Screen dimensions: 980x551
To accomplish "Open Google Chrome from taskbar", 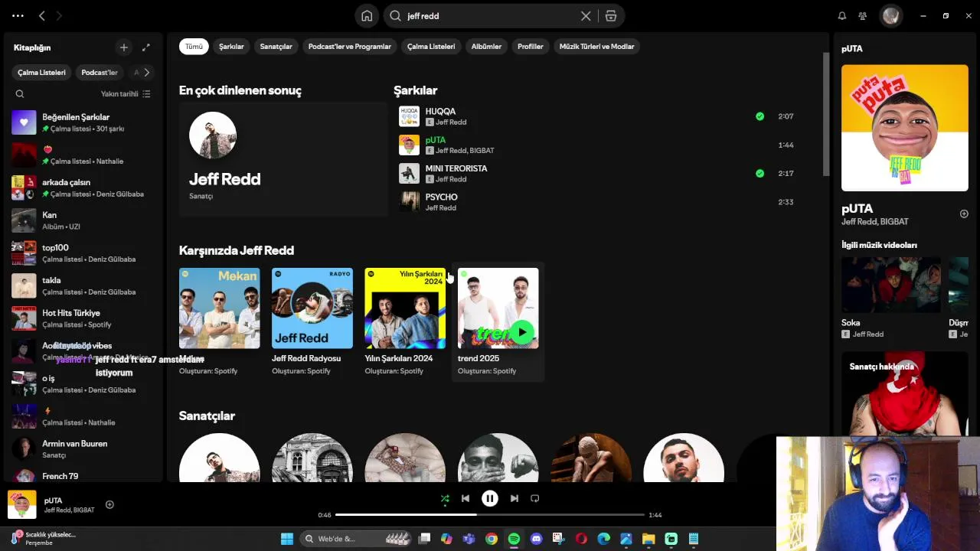I will pyautogui.click(x=492, y=539).
